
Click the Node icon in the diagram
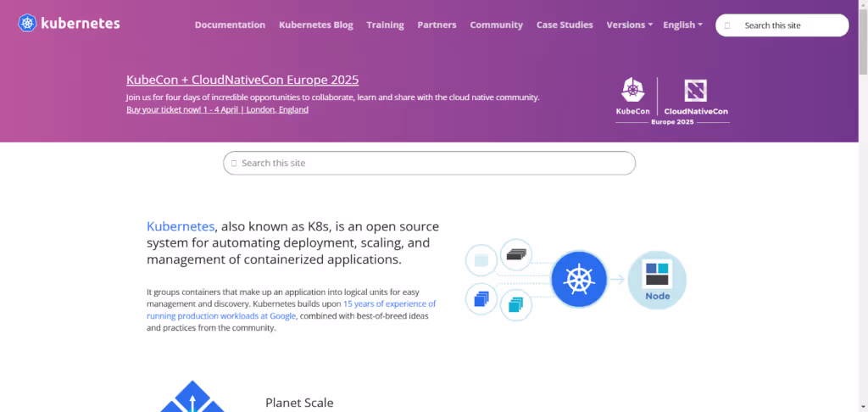[x=657, y=281]
